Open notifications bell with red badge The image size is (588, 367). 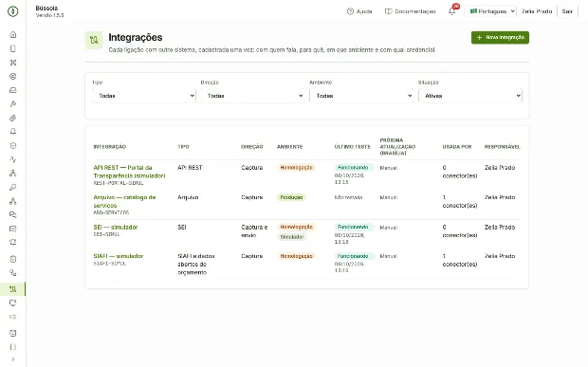452,10
